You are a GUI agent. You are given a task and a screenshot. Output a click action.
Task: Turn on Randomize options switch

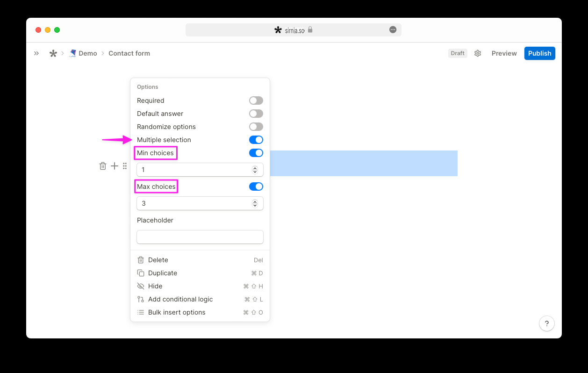pos(256,127)
